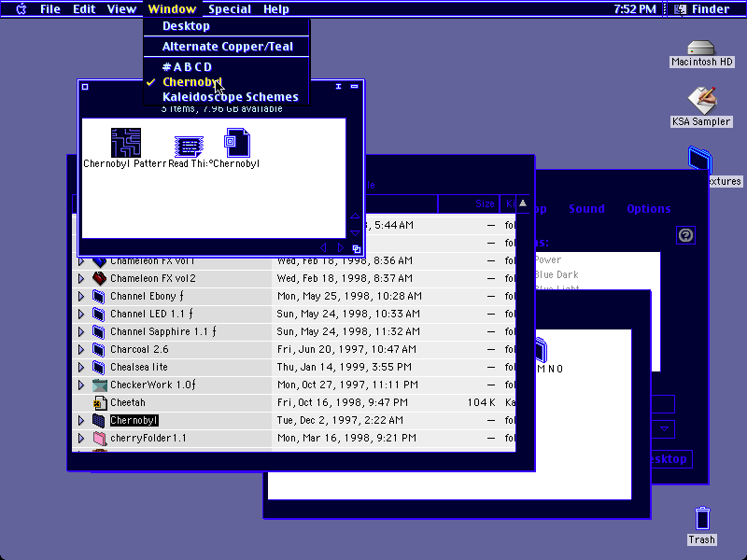The height and width of the screenshot is (560, 747).
Task: Choose checked Chernobyl menu item
Action: pos(226,82)
